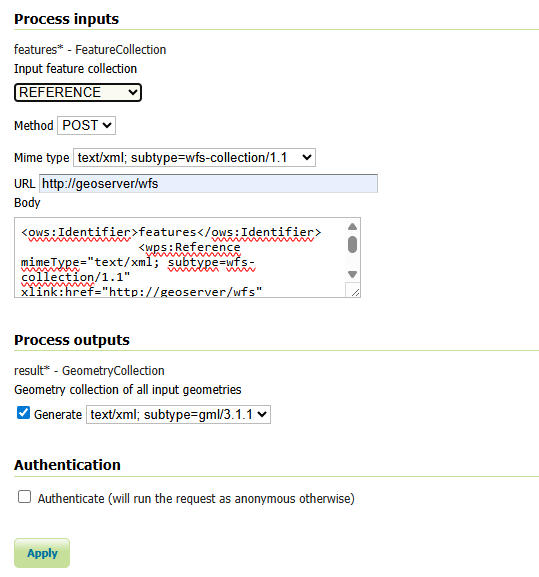The height and width of the screenshot is (577, 539).
Task: Open the Method POST dropdown
Action: [86, 125]
